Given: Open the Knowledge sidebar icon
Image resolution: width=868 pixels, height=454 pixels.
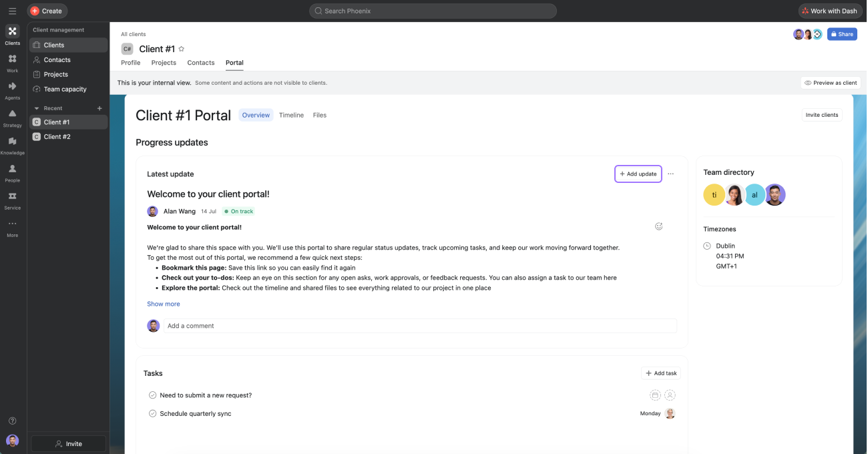Looking at the screenshot, I should tap(12, 145).
